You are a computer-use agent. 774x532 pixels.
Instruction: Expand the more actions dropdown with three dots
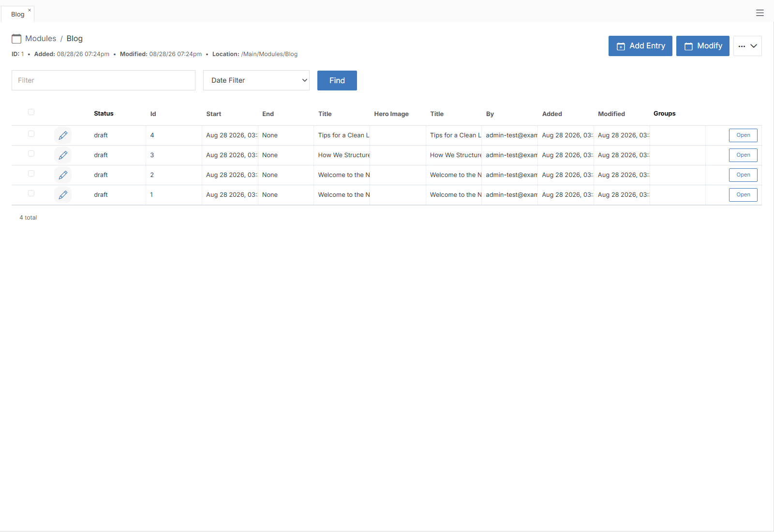(x=747, y=46)
